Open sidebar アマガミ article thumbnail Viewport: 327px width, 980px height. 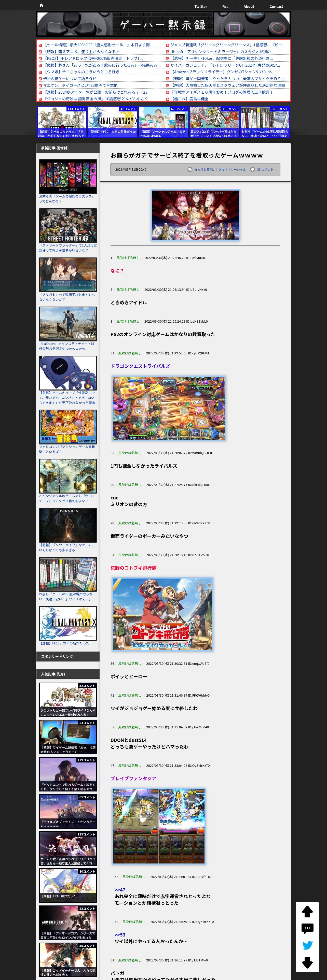(x=68, y=275)
